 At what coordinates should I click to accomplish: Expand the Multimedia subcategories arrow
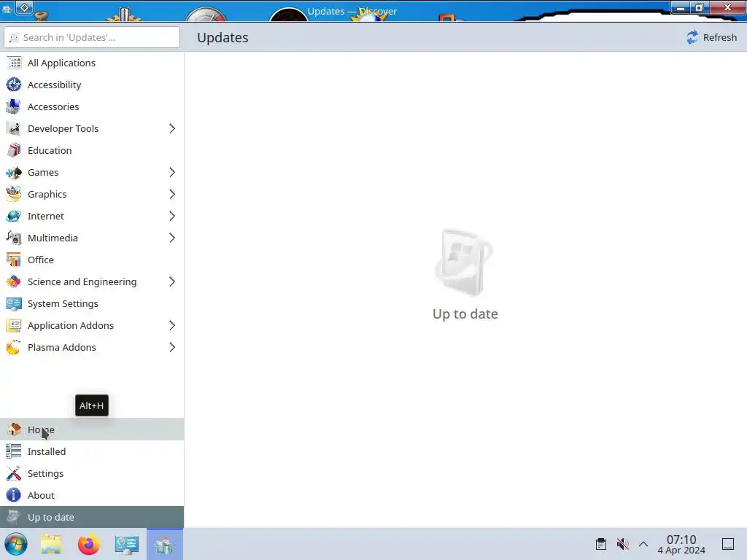coord(172,238)
